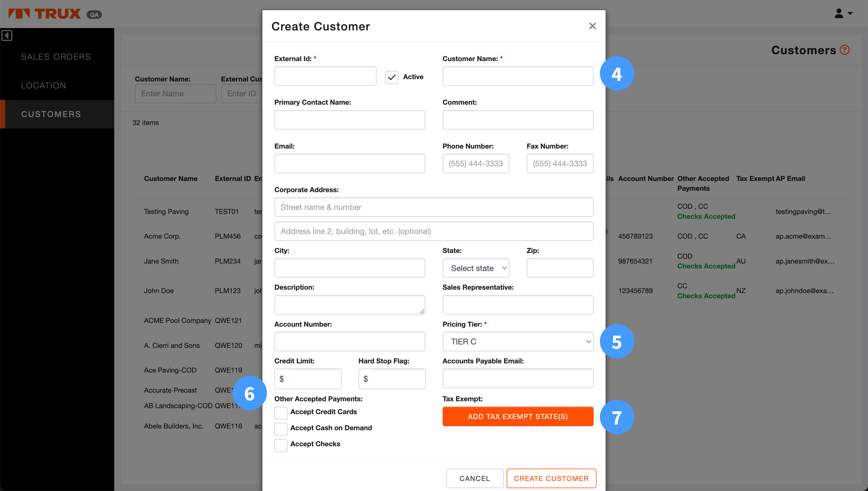Image resolution: width=868 pixels, height=491 pixels.
Task: Click the TRUX logo
Action: tap(44, 14)
